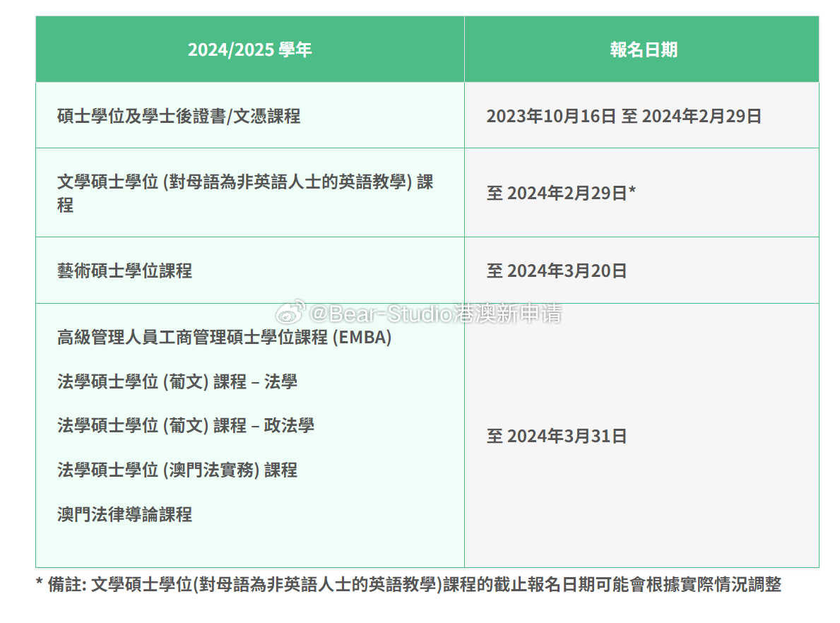The width and height of the screenshot is (840, 623).
Task: Select '澳門法律導論課程' line
Action: pyautogui.click(x=124, y=515)
